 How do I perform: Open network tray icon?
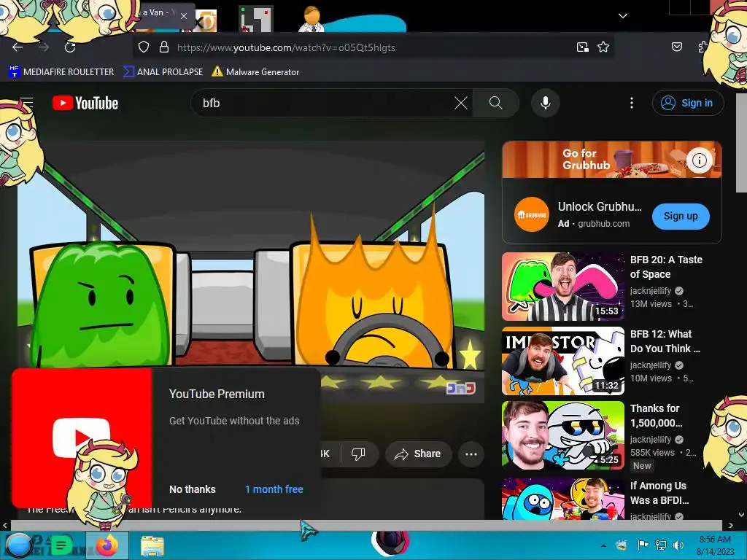tap(661, 545)
